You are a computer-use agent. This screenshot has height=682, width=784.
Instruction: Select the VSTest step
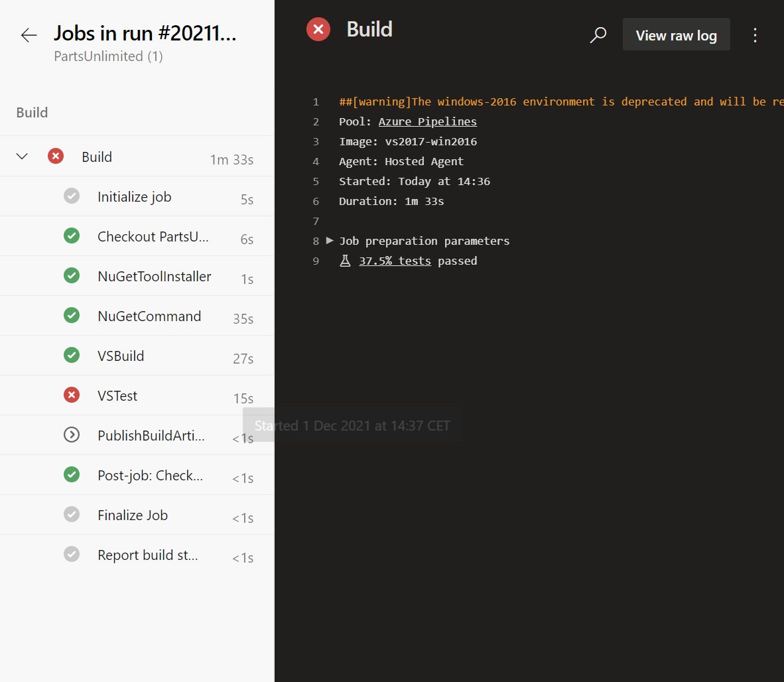[x=137, y=395]
